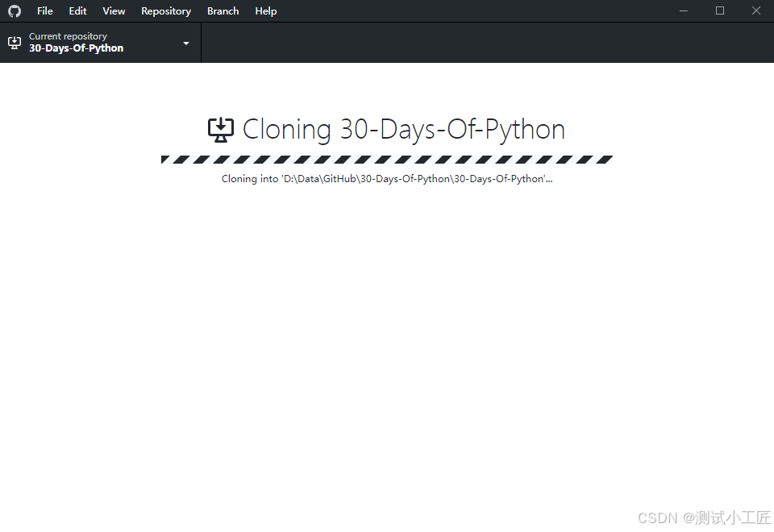
Task: Open the Branch menu
Action: point(223,10)
